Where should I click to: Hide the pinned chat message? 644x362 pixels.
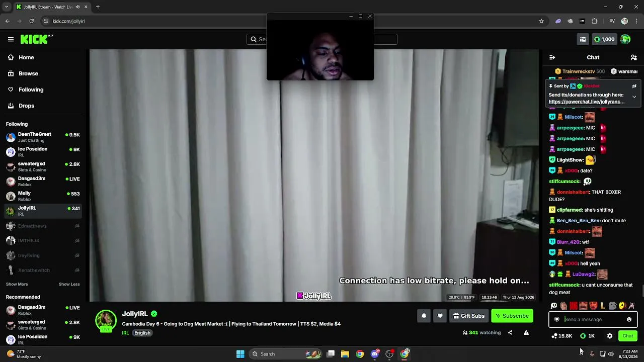tap(634, 86)
